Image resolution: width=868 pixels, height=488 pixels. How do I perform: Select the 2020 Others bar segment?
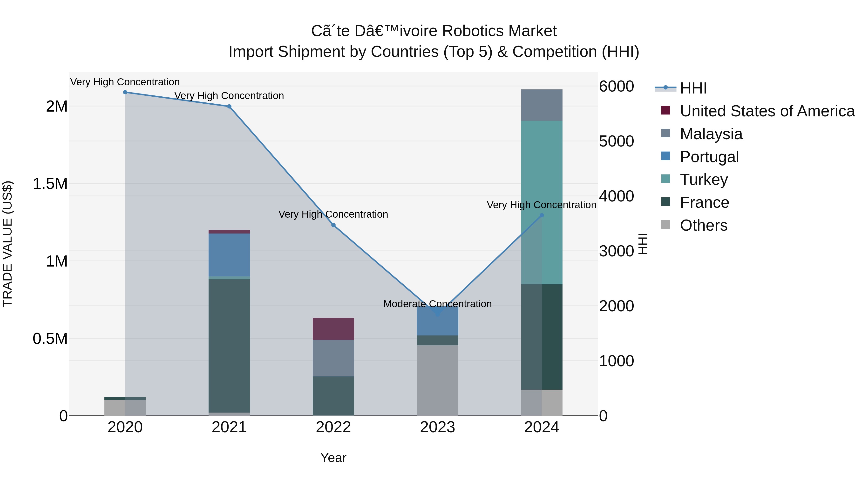tap(125, 408)
